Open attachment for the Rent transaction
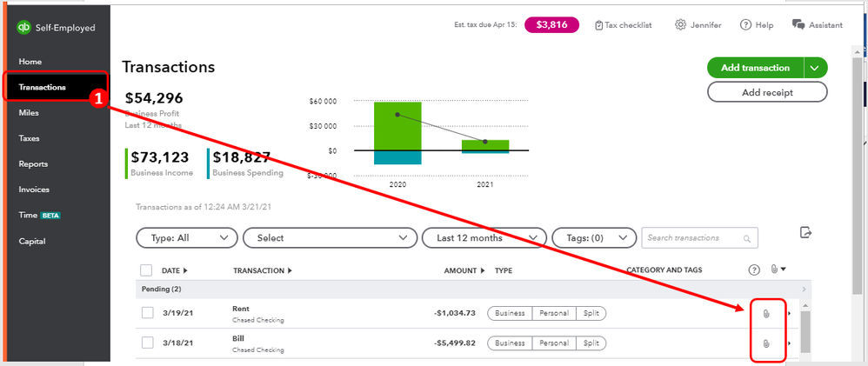The width and height of the screenshot is (868, 366). 766,313
